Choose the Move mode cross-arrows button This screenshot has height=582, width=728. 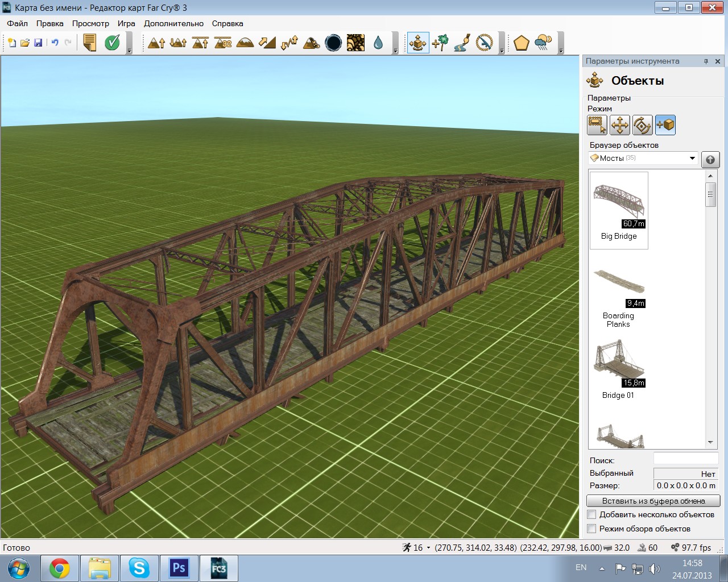click(x=619, y=125)
